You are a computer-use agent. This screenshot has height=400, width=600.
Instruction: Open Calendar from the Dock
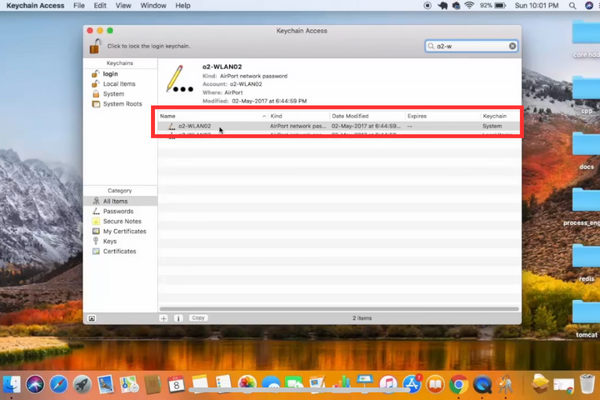[x=176, y=384]
